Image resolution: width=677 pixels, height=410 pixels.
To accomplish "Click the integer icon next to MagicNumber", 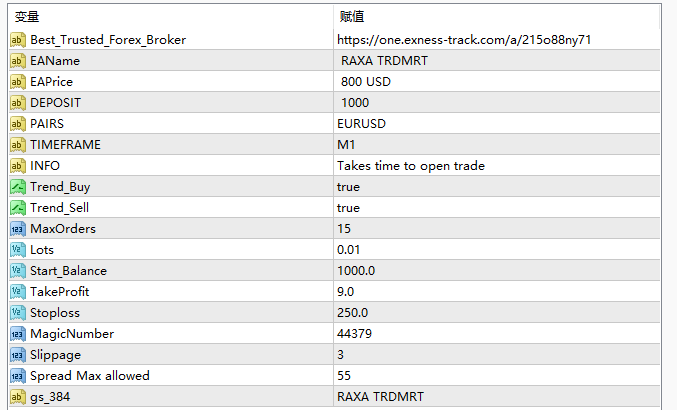I will pos(18,334).
